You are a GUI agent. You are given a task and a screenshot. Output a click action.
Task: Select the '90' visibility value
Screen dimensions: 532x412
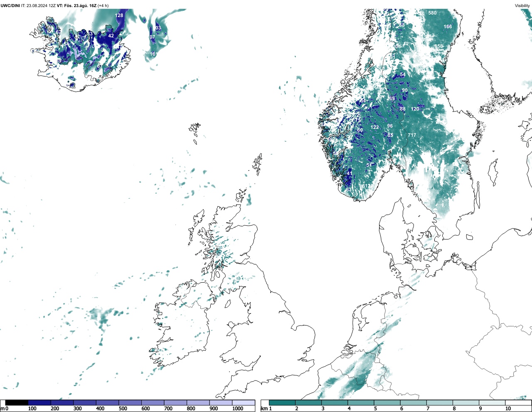pyautogui.click(x=405, y=90)
